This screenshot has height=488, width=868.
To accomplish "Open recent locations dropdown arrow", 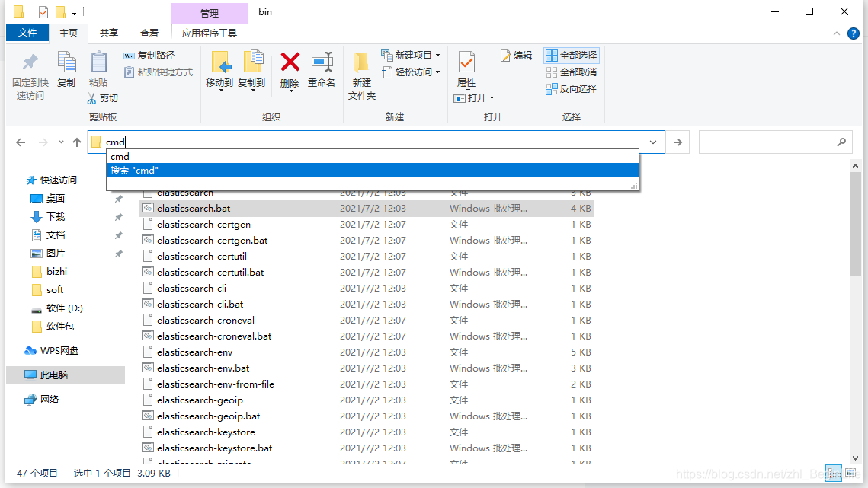I will coord(61,142).
